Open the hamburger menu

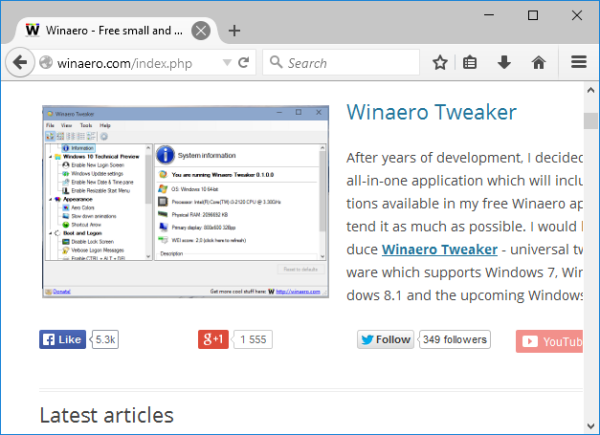(579, 62)
